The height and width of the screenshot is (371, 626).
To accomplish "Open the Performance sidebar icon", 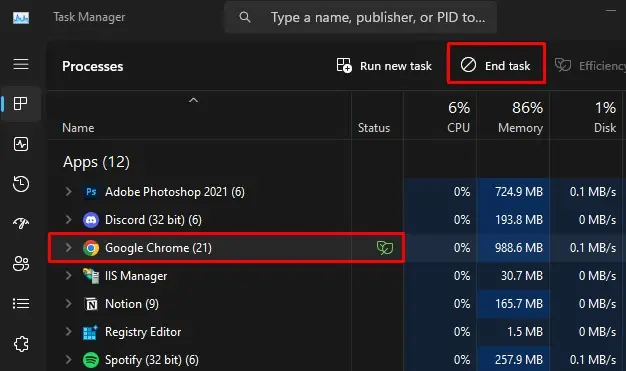I will pos(21,144).
